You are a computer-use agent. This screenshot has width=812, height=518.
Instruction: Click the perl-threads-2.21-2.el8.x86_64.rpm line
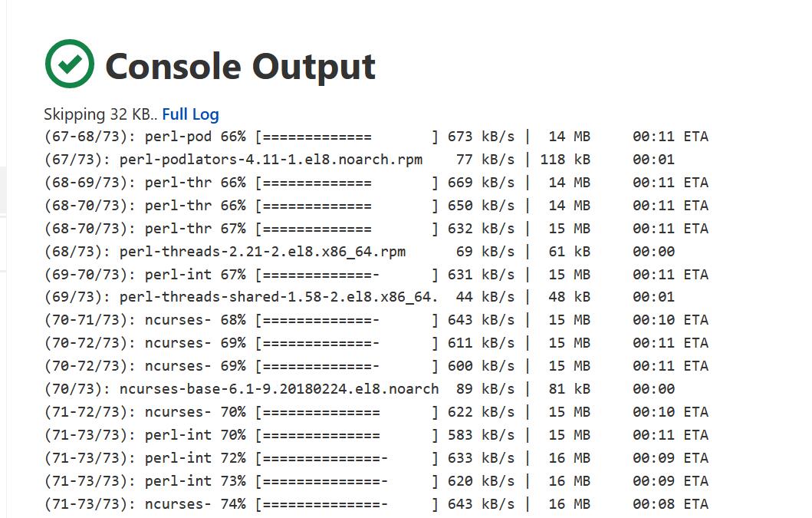360,252
